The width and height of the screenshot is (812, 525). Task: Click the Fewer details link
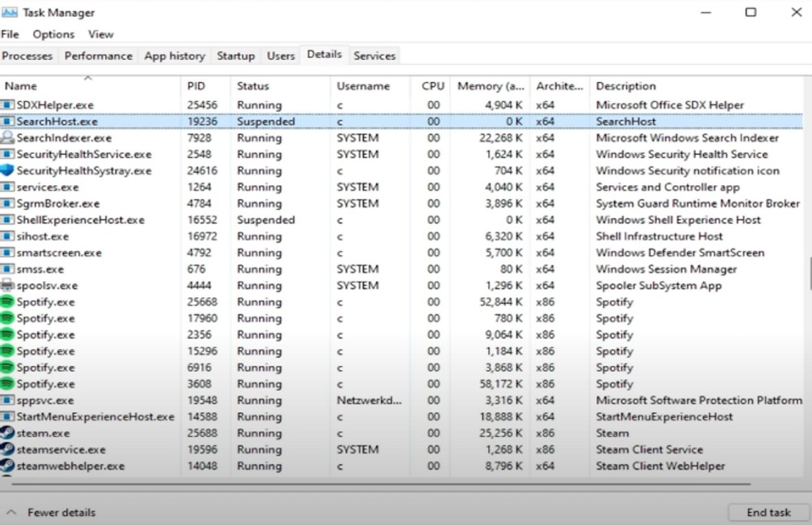tap(62, 513)
